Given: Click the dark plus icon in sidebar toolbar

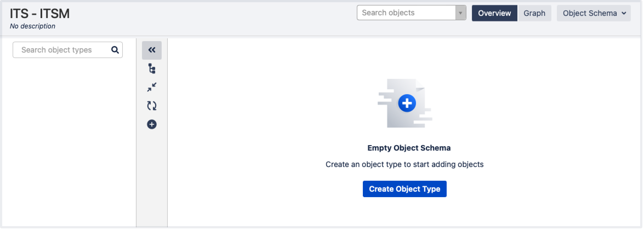Looking at the screenshot, I should point(152,125).
